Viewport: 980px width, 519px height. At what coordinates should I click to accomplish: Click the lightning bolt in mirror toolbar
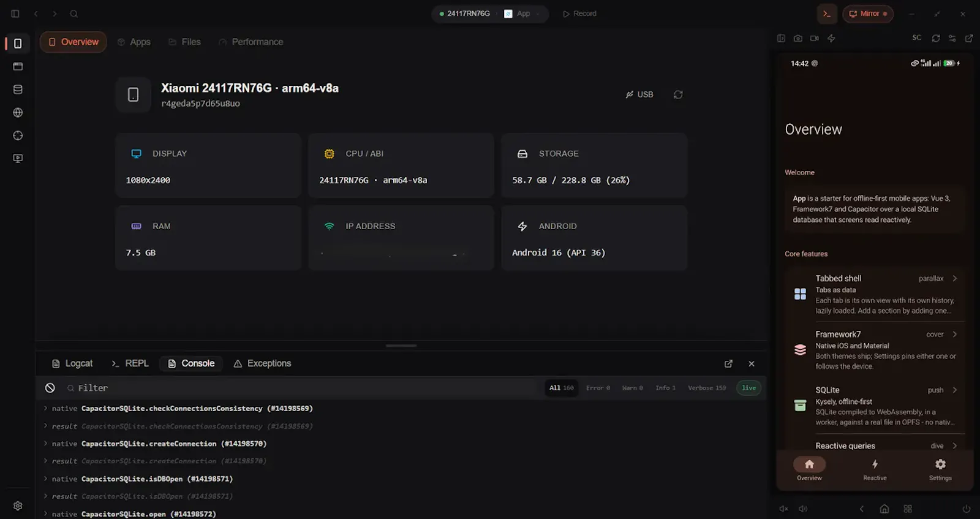[x=831, y=38]
